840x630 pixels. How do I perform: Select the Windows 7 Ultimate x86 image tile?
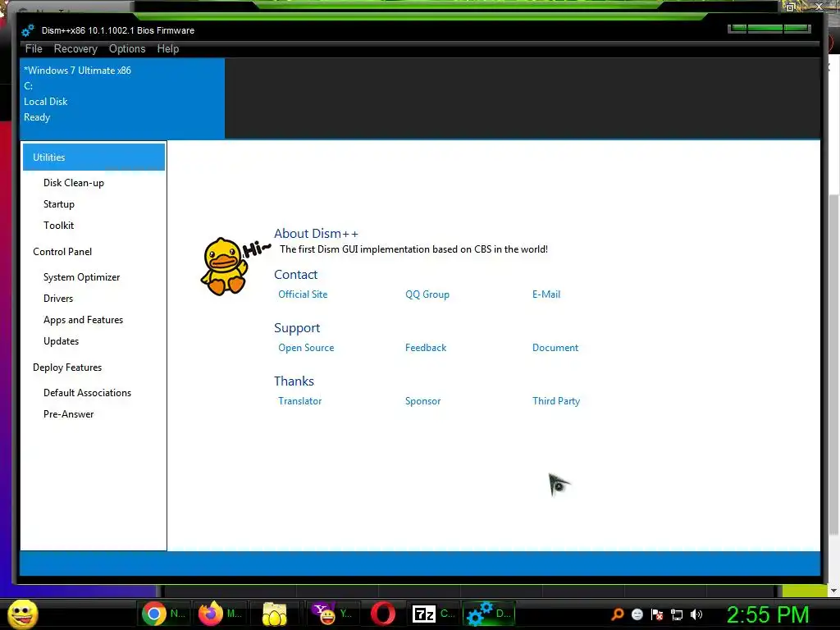click(122, 98)
